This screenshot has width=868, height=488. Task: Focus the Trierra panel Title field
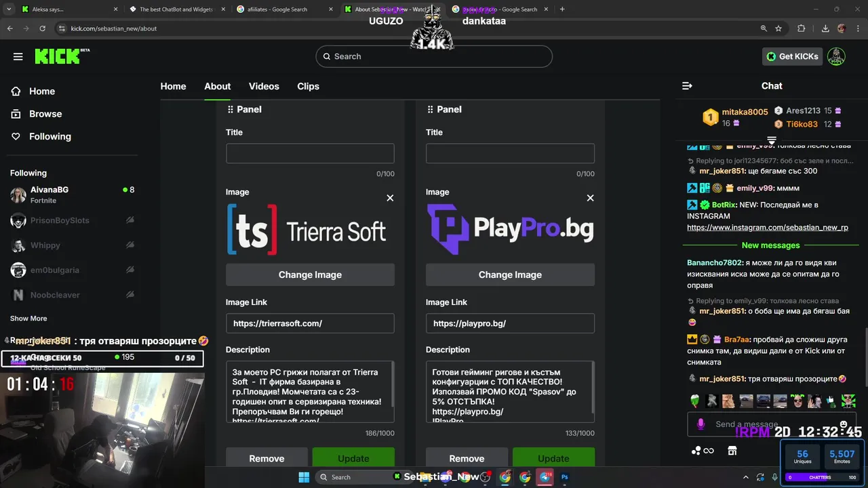pyautogui.click(x=310, y=153)
